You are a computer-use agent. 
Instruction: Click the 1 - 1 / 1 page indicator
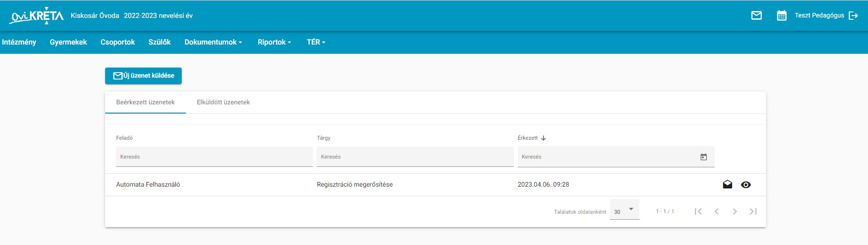[x=665, y=211]
